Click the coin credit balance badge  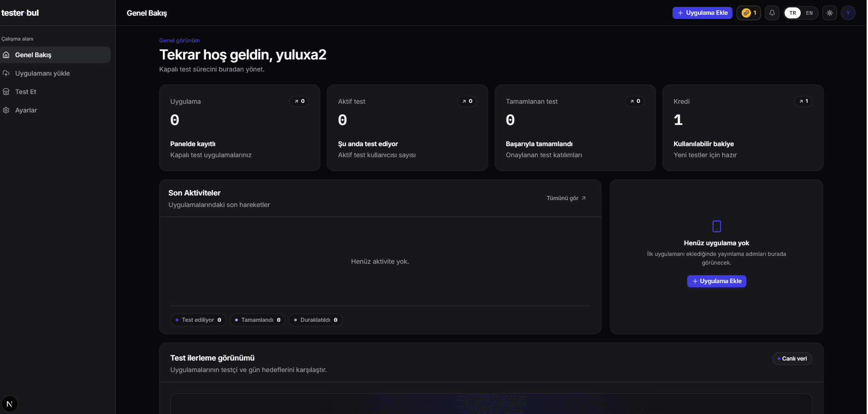tap(749, 13)
